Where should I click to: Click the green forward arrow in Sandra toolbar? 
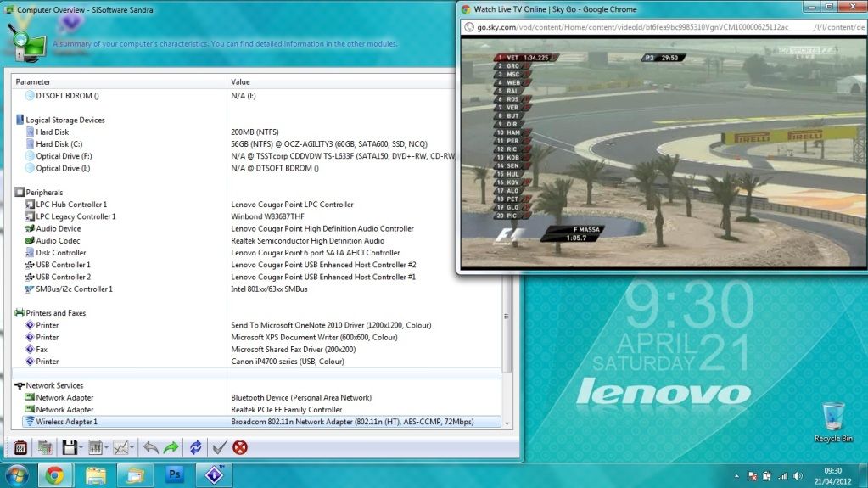click(171, 447)
